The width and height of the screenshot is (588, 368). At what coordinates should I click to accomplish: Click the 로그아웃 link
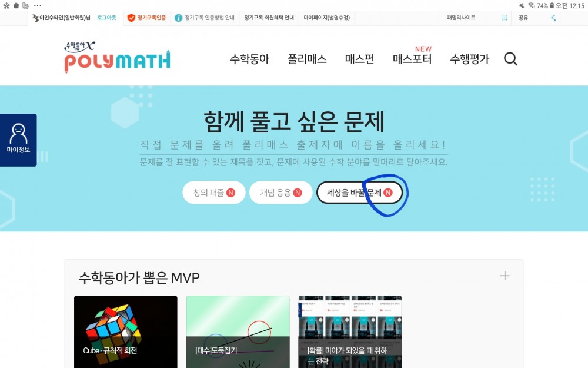click(106, 18)
